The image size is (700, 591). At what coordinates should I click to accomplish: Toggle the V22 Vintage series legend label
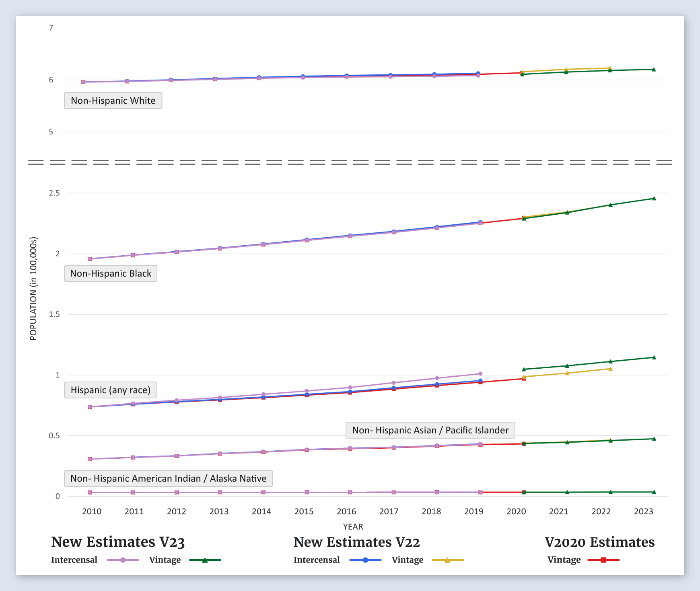(407, 560)
